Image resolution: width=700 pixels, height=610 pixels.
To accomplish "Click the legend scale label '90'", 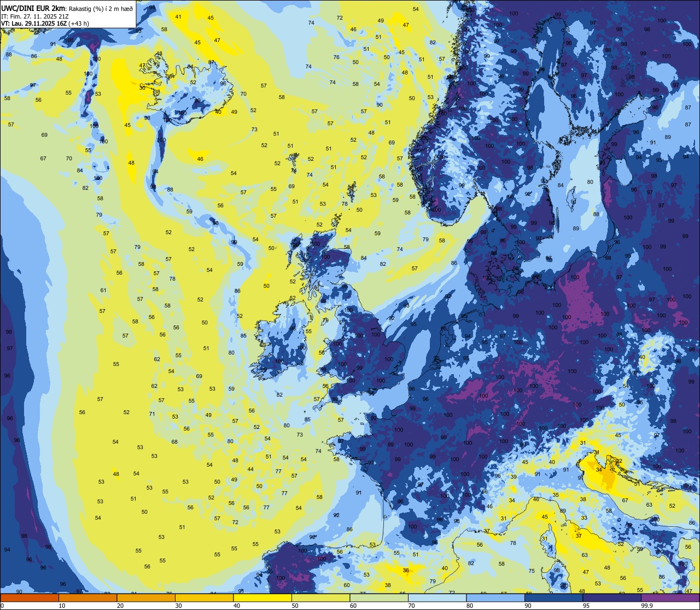I will click(528, 606).
